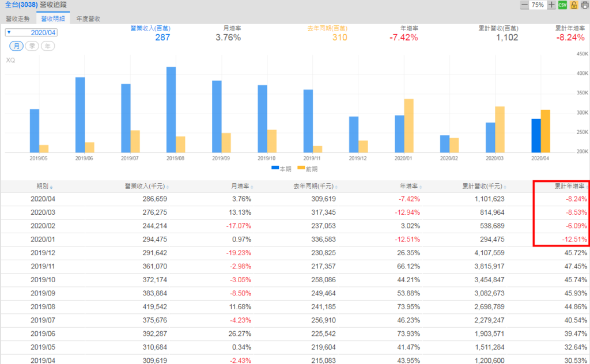
Task: Select the 營收明細 tab
Action: [x=52, y=18]
